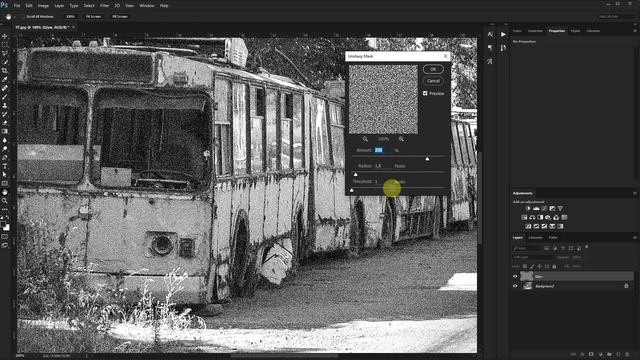The image size is (640, 360).
Task: Hide the top layer with its eye icon
Action: tap(515, 276)
